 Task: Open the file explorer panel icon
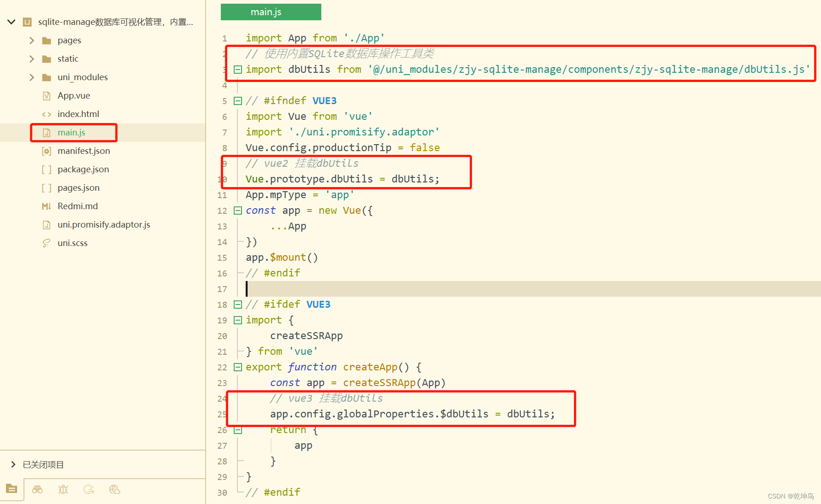(x=12, y=489)
